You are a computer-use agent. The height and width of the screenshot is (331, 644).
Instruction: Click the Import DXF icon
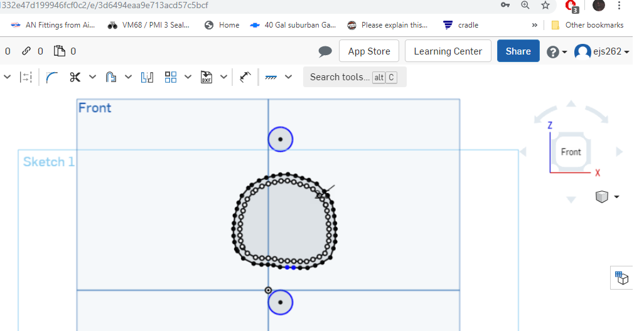[x=206, y=77]
